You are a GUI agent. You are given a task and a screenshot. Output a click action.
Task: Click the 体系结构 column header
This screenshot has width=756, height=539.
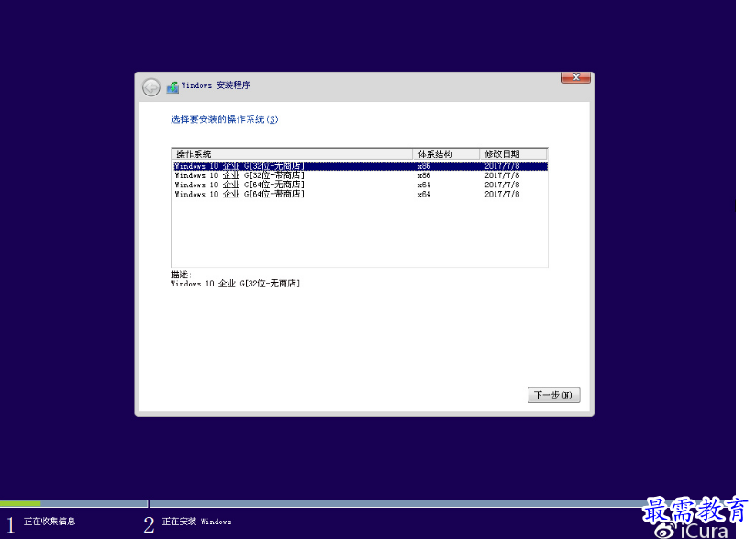click(x=446, y=154)
